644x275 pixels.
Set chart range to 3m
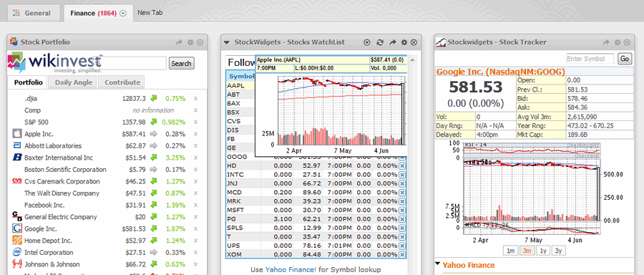pyautogui.click(x=527, y=251)
